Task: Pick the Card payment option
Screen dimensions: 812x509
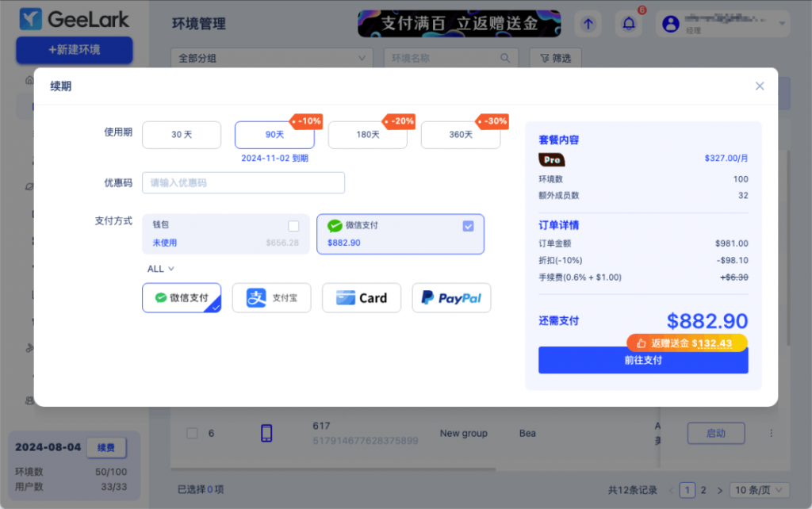Action: (362, 298)
